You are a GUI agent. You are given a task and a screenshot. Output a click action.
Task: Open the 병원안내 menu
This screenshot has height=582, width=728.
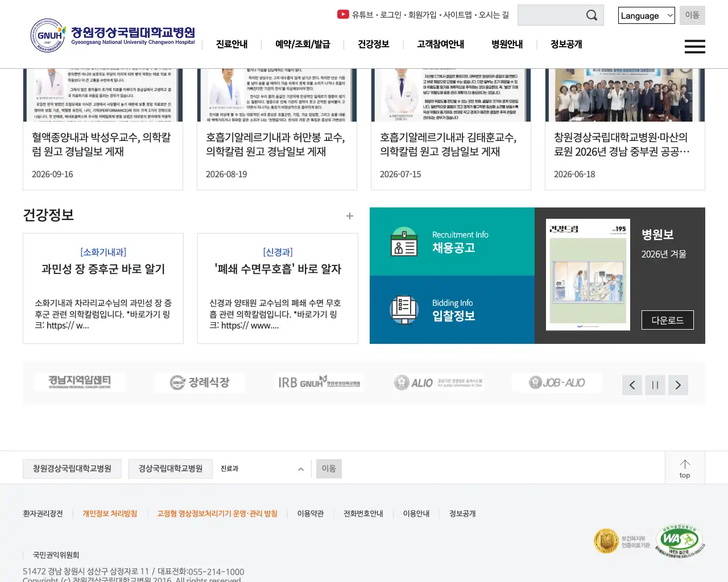507,44
